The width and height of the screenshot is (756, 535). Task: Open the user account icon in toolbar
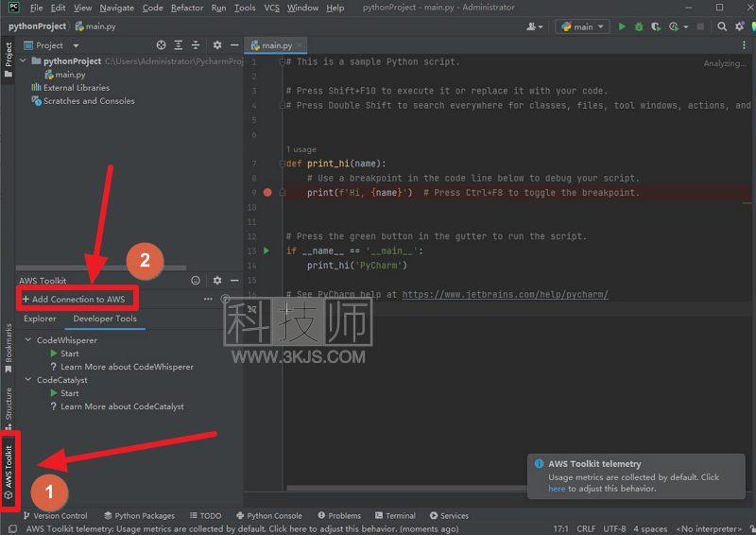(531, 26)
